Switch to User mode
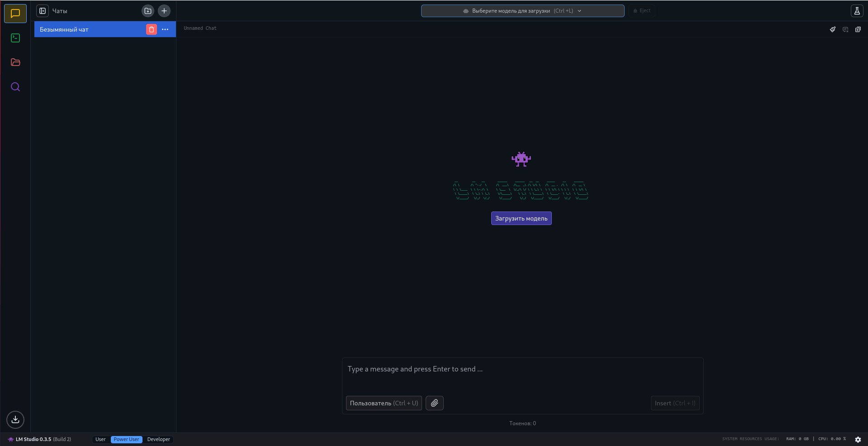The height and width of the screenshot is (446, 868). 100,439
